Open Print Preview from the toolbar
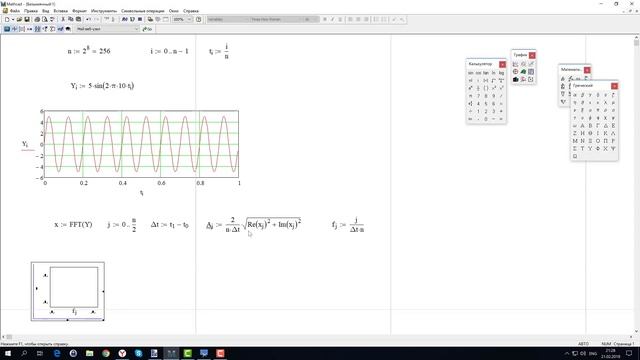The image size is (640, 360). coord(44,19)
